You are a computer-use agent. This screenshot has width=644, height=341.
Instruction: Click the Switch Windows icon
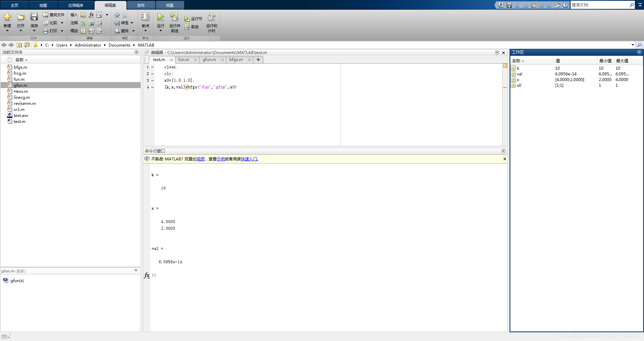(557, 5)
